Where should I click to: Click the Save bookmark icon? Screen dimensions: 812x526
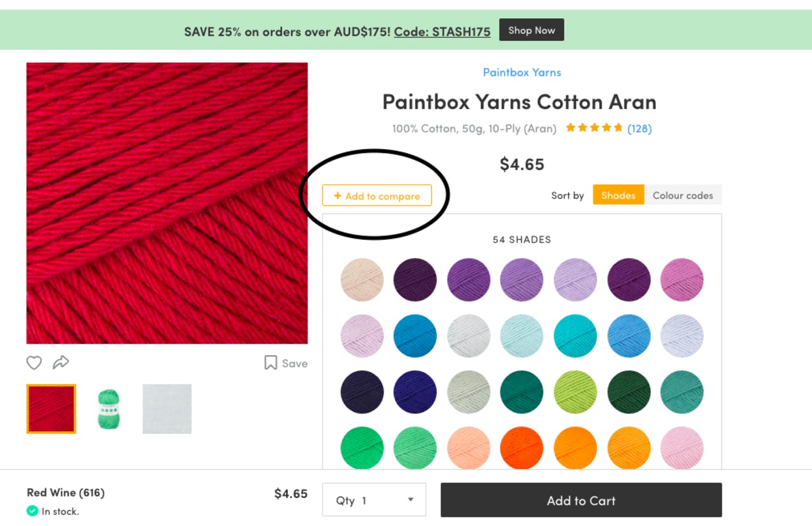[x=270, y=362]
